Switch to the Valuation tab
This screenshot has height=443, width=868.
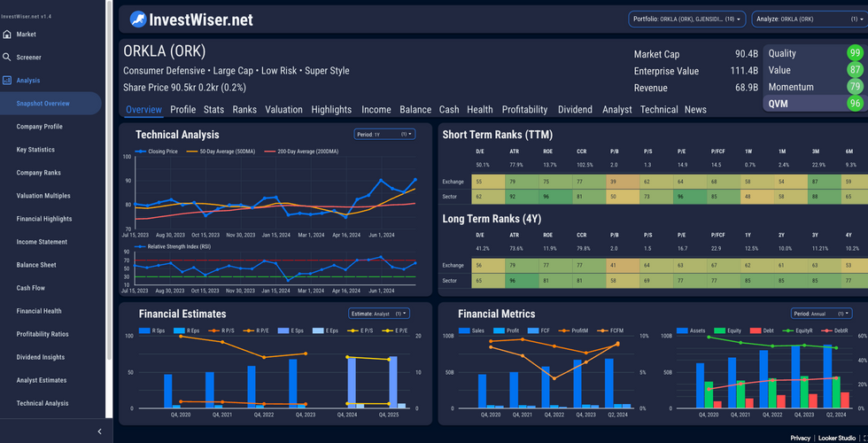[x=283, y=110]
